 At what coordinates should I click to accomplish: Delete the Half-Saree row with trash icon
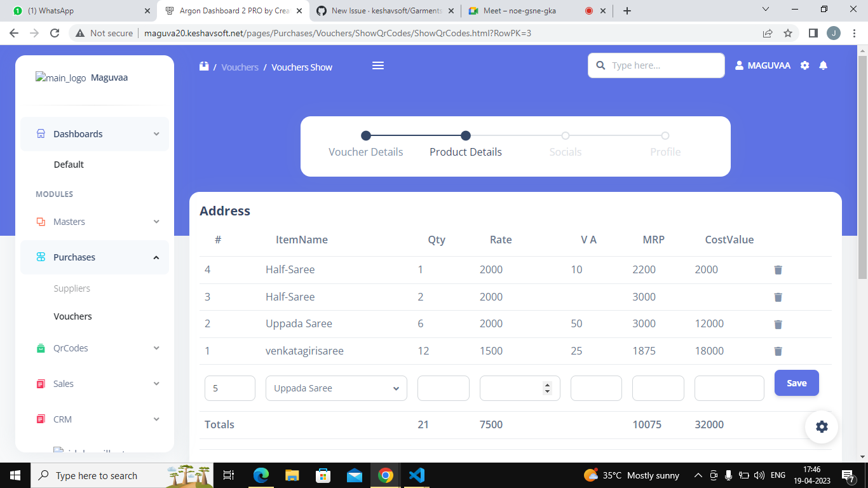778,269
